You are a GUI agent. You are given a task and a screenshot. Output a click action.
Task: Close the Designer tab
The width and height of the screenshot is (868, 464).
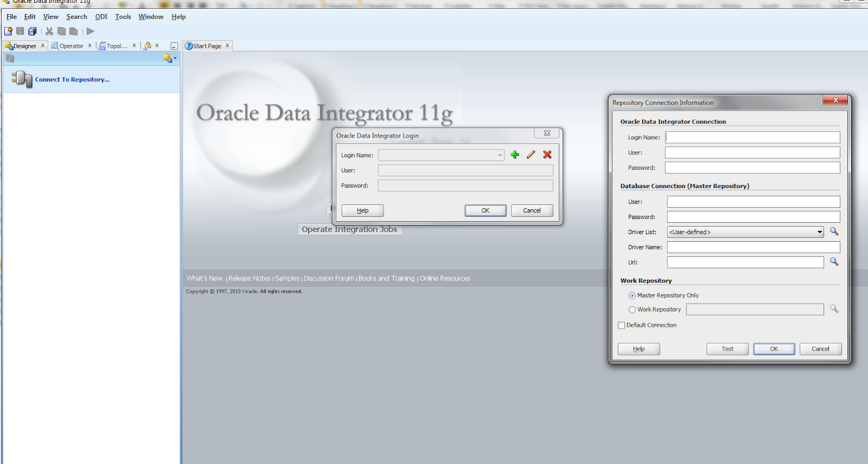pyautogui.click(x=43, y=46)
